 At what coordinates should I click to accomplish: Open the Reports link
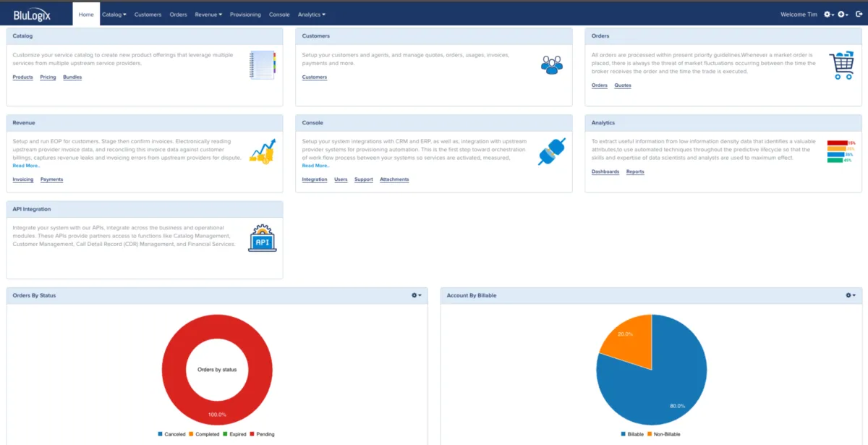(635, 171)
